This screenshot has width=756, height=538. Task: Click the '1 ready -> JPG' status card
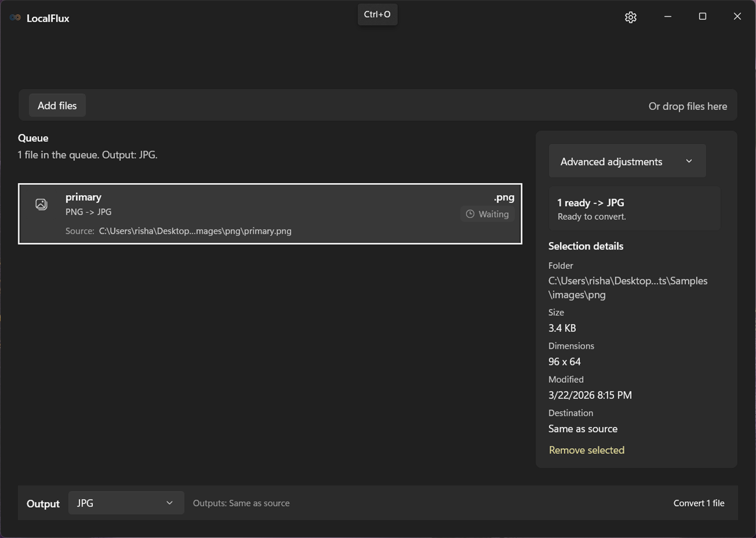pyautogui.click(x=635, y=209)
